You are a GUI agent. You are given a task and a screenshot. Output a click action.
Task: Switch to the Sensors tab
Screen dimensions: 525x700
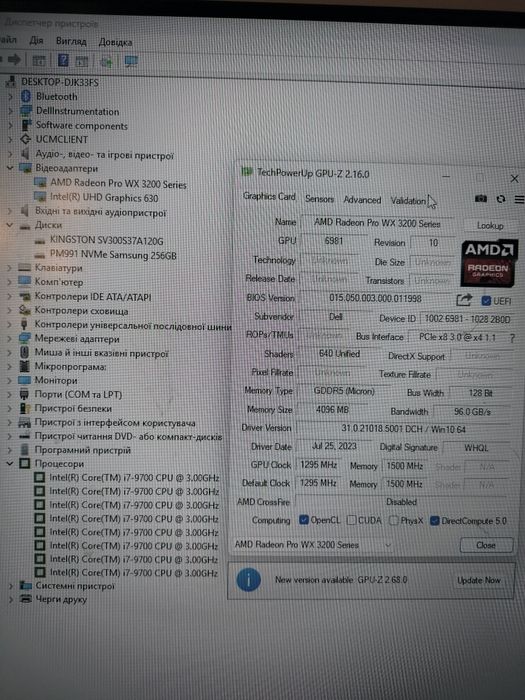click(319, 199)
